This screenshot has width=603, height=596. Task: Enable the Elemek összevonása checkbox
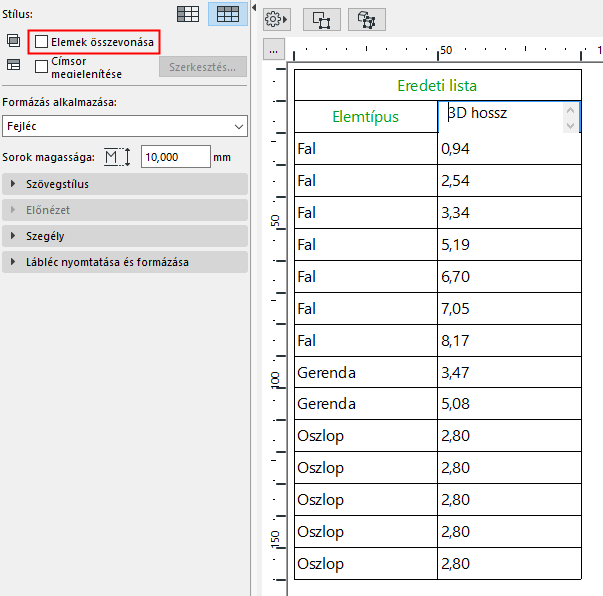(41, 42)
